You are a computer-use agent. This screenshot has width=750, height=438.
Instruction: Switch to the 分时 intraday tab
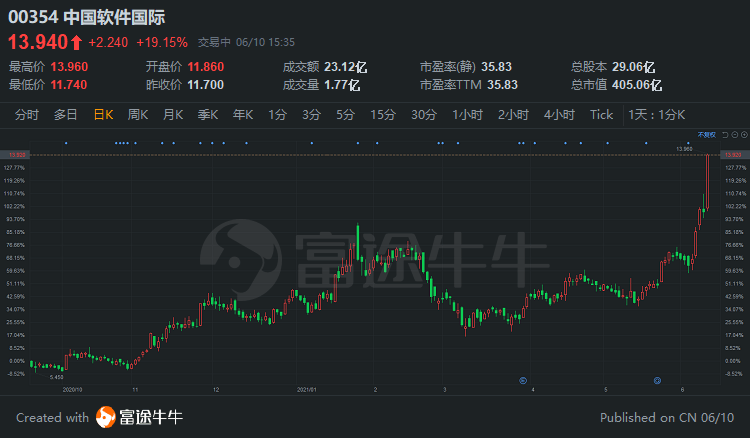click(x=27, y=115)
